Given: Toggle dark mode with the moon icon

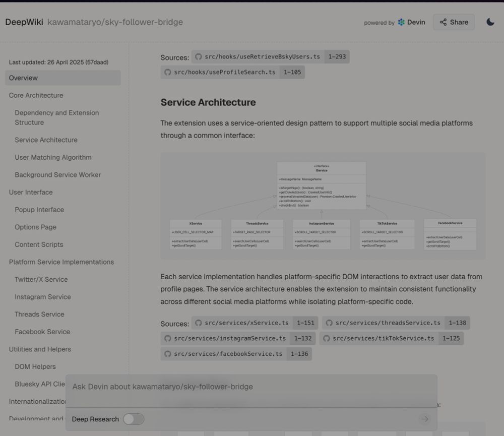Looking at the screenshot, I should 490,22.
